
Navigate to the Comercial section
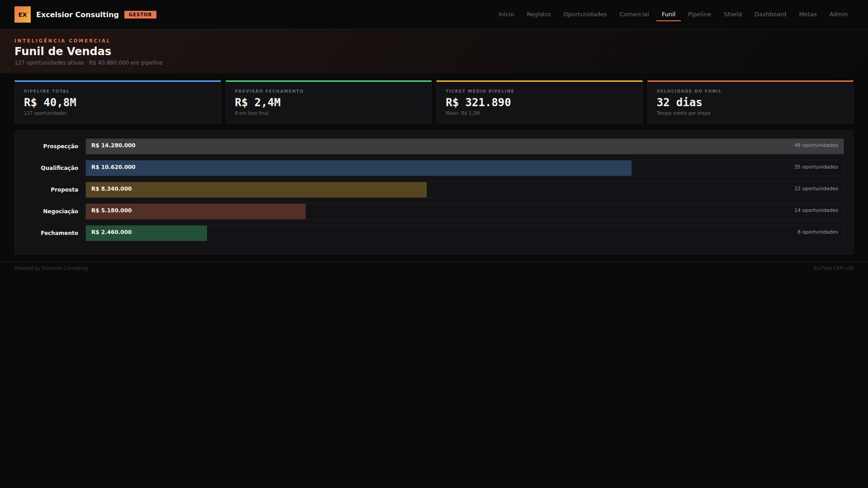tap(634, 14)
